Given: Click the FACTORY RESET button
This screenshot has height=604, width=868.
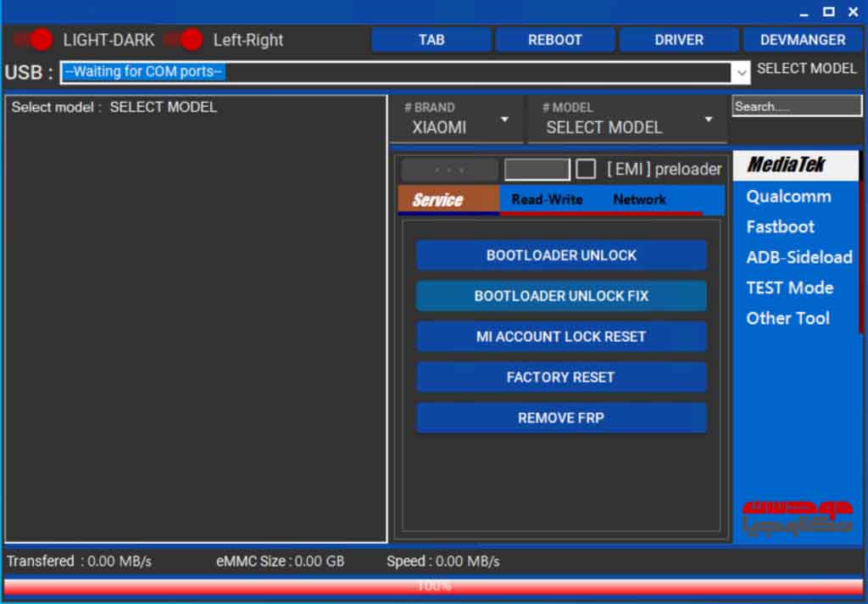Looking at the screenshot, I should point(561,377).
